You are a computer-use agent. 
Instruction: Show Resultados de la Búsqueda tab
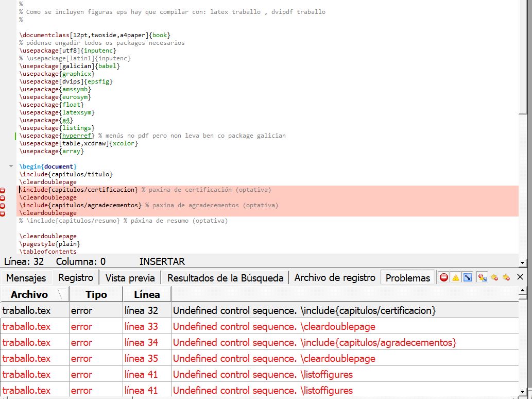(x=225, y=278)
